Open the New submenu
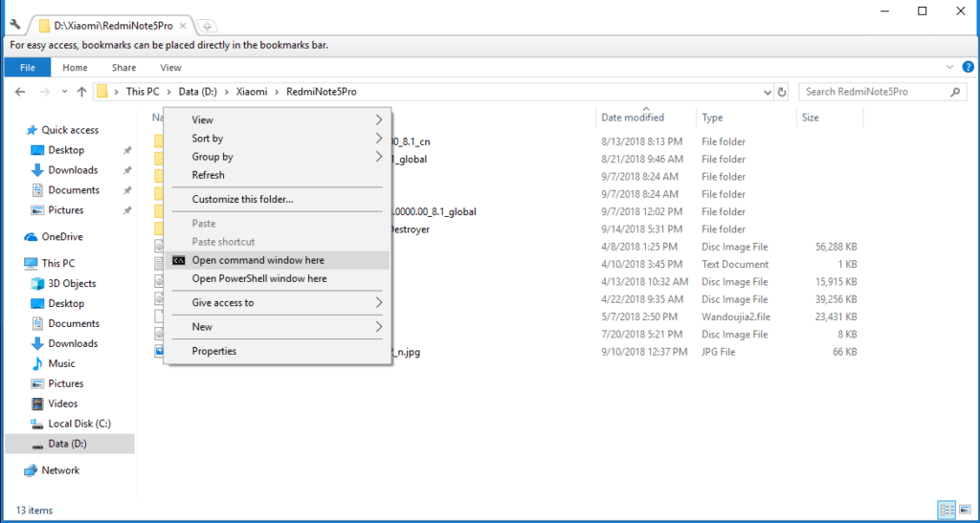The width and height of the screenshot is (980, 523). pyautogui.click(x=278, y=326)
